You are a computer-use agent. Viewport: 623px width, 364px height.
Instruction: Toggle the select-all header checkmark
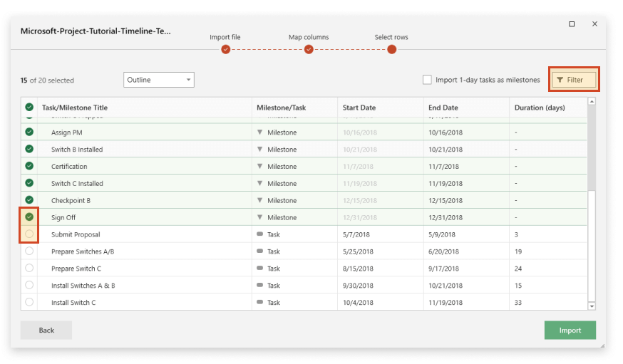point(29,107)
